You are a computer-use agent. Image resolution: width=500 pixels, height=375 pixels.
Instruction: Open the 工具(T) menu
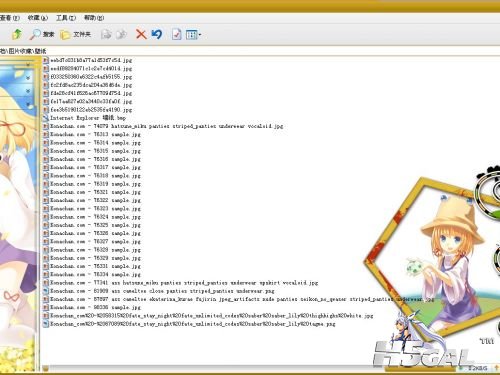[66, 18]
